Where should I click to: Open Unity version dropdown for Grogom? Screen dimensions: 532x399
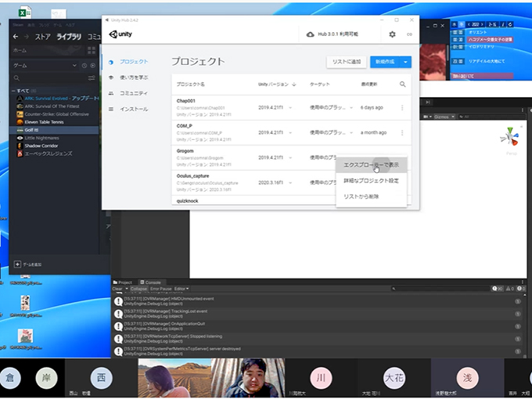[290, 158]
